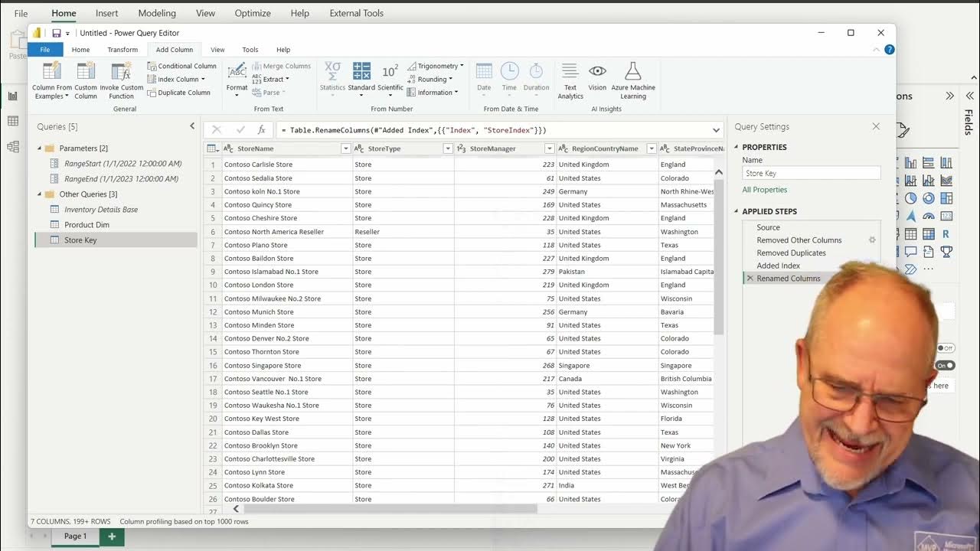Image resolution: width=980 pixels, height=551 pixels.
Task: Open Removed Other Columns step settings gear
Action: pyautogui.click(x=871, y=240)
